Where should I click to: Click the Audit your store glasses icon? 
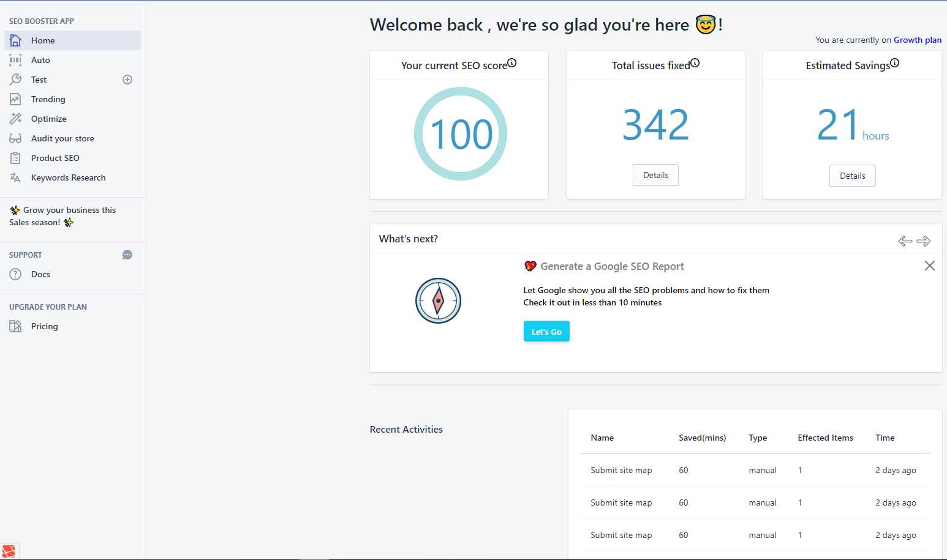15,138
